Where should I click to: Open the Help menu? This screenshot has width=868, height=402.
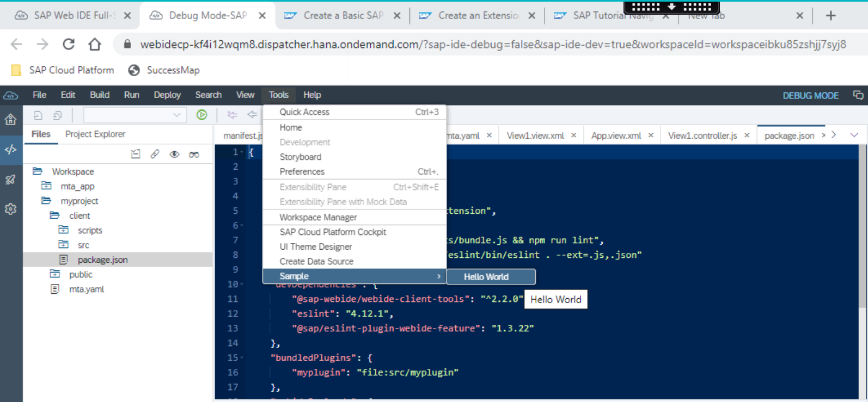point(312,95)
